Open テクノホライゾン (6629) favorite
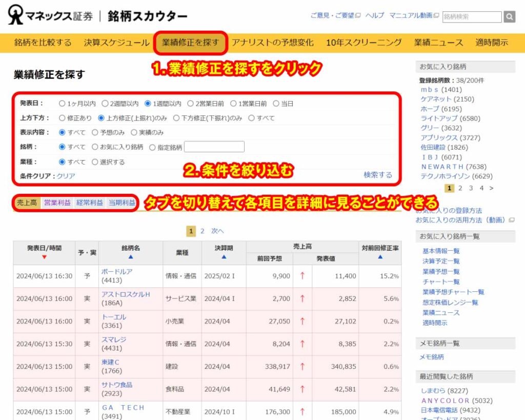Viewport: 525px width, 420px height. pyautogui.click(x=457, y=176)
